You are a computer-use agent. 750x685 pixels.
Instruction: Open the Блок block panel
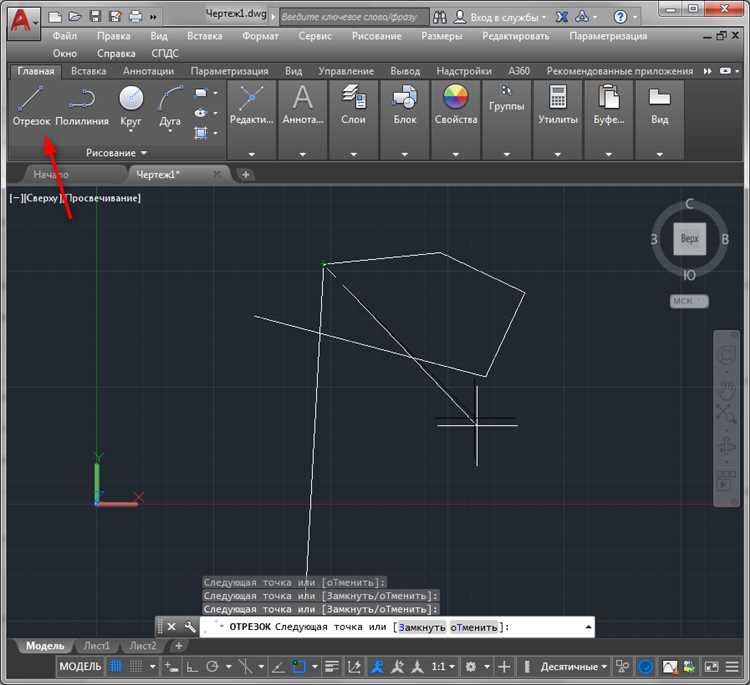pos(405,105)
